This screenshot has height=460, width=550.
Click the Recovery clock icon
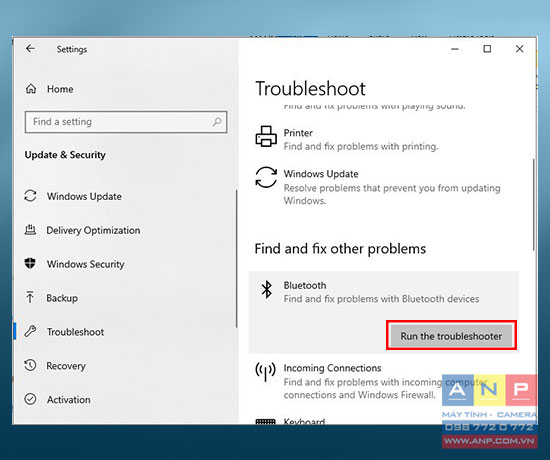(30, 365)
